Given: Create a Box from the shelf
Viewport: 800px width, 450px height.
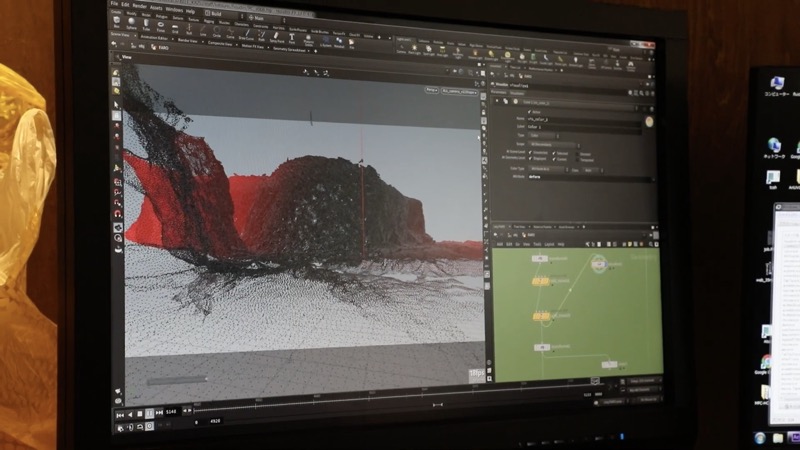Looking at the screenshot, I should point(117,22).
